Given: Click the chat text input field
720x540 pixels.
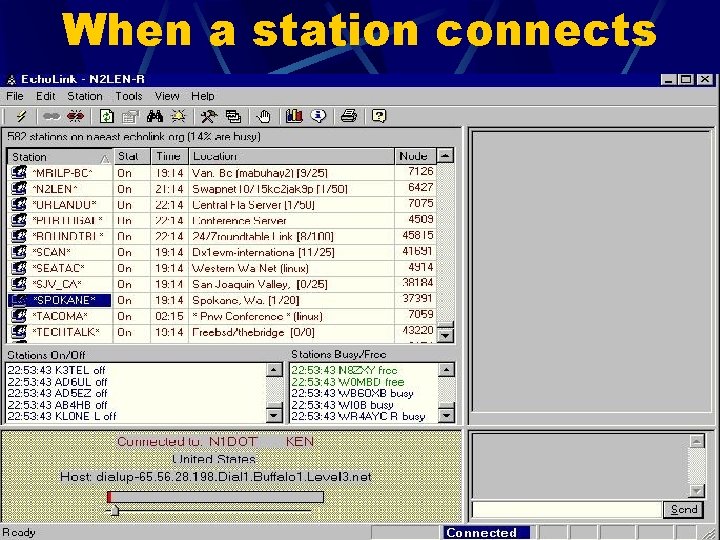Looking at the screenshot, I should [567, 509].
